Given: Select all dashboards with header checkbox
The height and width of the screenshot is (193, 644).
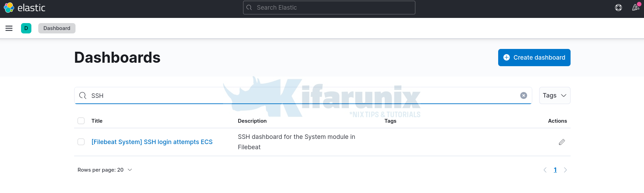Looking at the screenshot, I should point(81,121).
